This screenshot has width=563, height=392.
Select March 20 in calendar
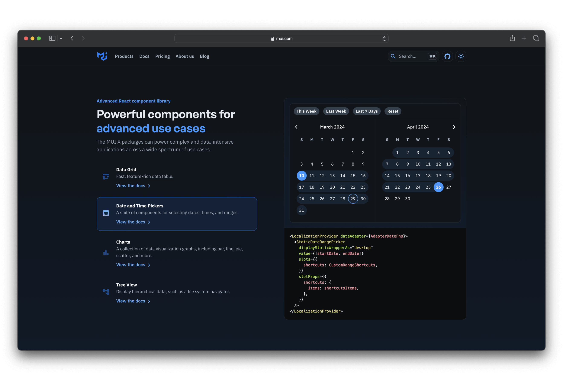tap(332, 187)
